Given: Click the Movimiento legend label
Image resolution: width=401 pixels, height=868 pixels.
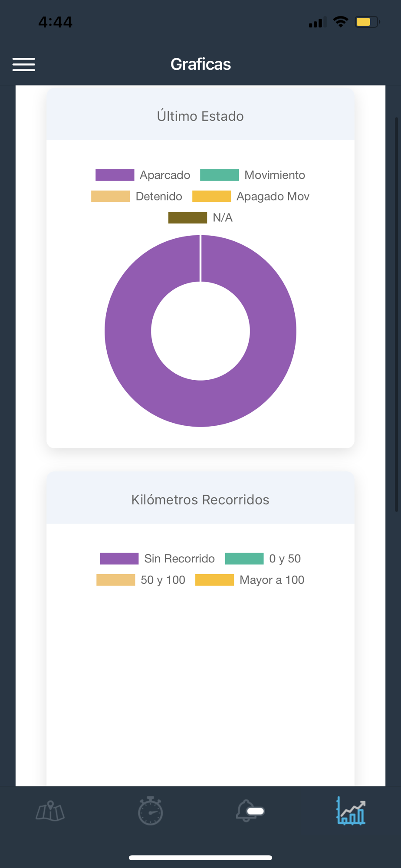Looking at the screenshot, I should pos(275,175).
